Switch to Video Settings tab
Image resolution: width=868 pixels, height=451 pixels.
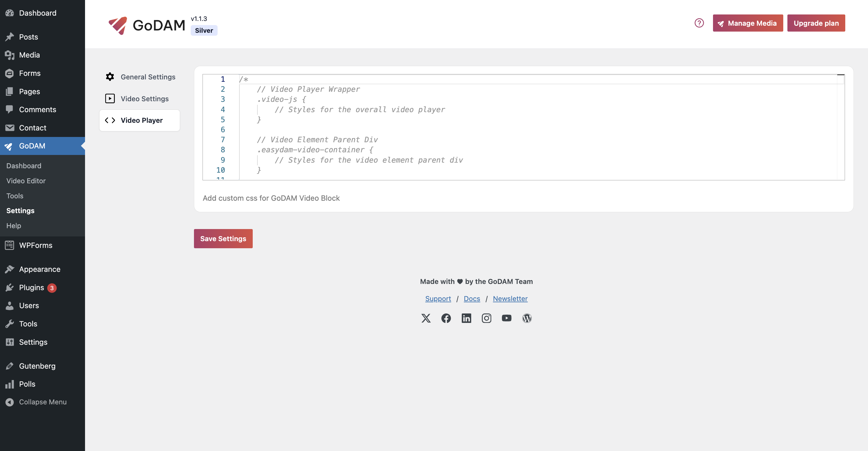point(139,98)
